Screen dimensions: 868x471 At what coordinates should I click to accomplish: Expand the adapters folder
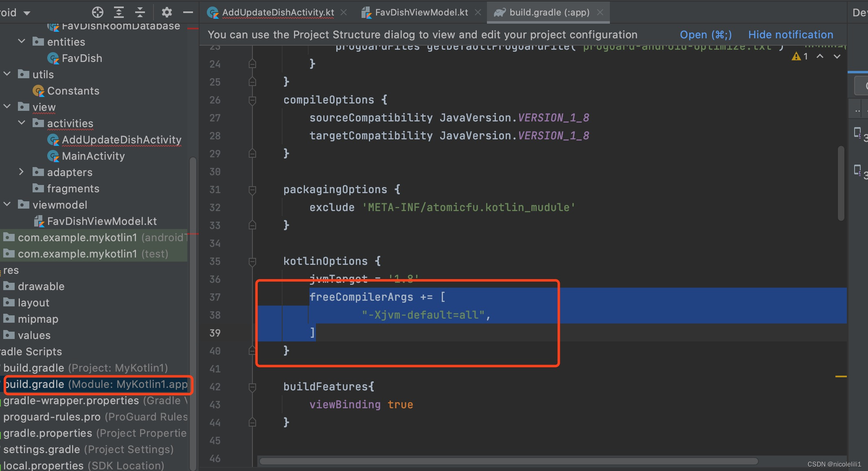[x=22, y=172]
